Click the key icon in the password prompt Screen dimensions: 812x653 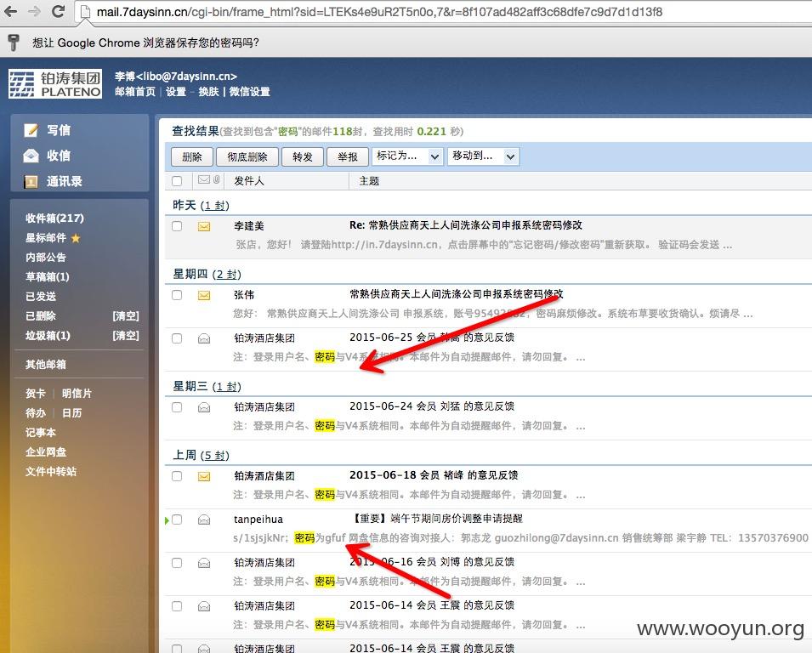[14, 43]
